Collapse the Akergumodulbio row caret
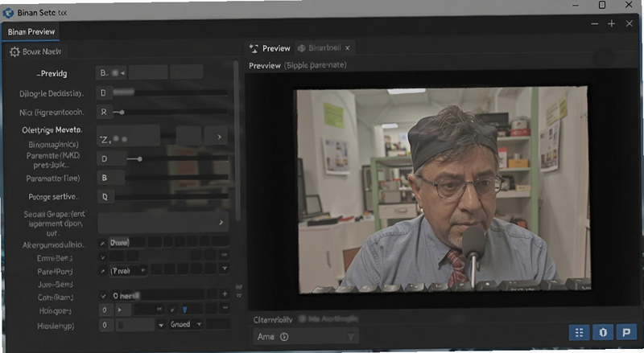The image size is (644, 353). 102,244
